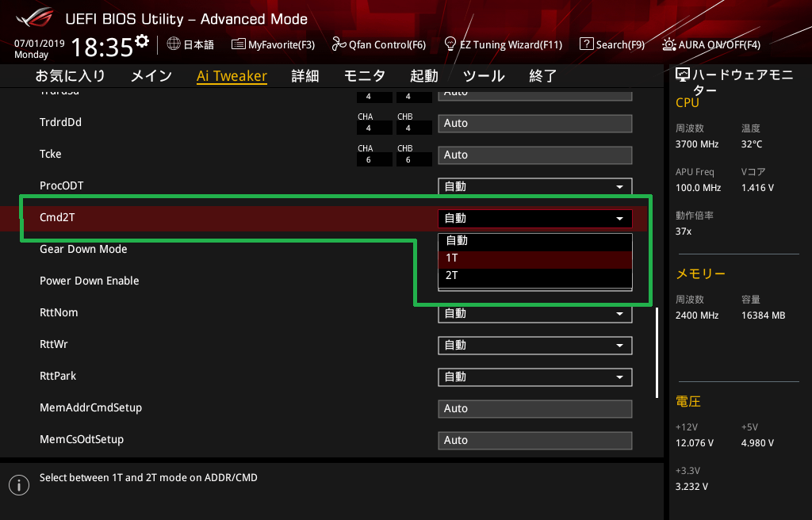
Task: Launch EZ Tuning Wizard lightbulb icon
Action: (450, 44)
